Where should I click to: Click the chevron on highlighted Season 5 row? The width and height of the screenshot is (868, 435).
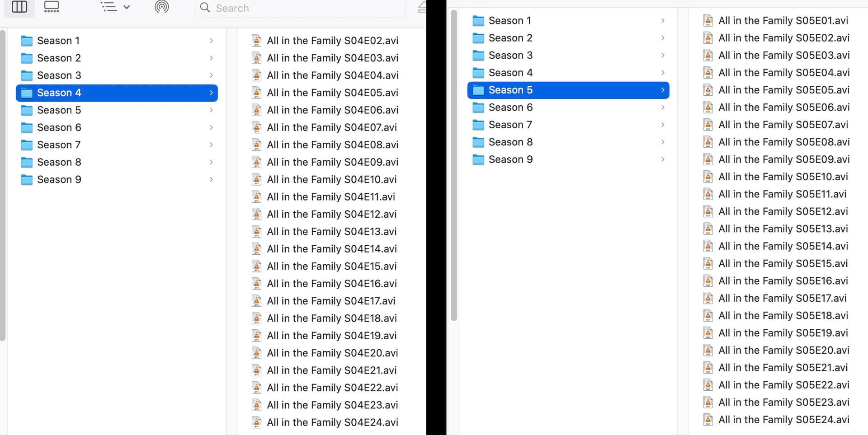pyautogui.click(x=663, y=90)
